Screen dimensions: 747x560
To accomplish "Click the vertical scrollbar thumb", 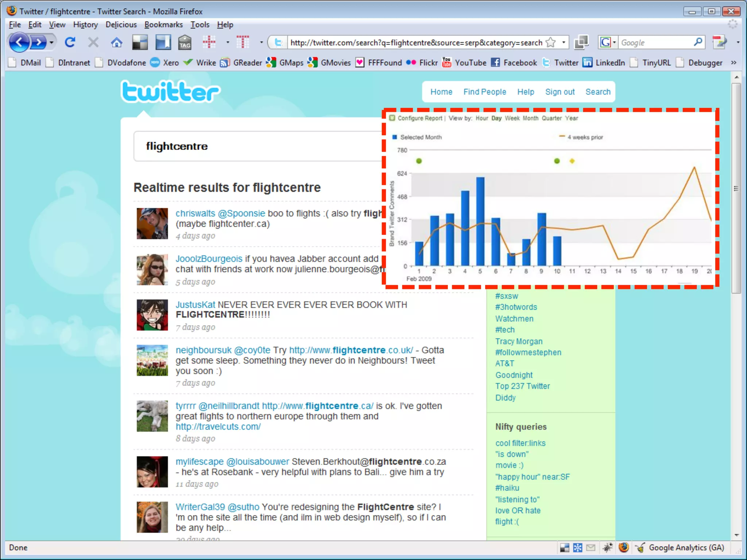I will coord(736,188).
